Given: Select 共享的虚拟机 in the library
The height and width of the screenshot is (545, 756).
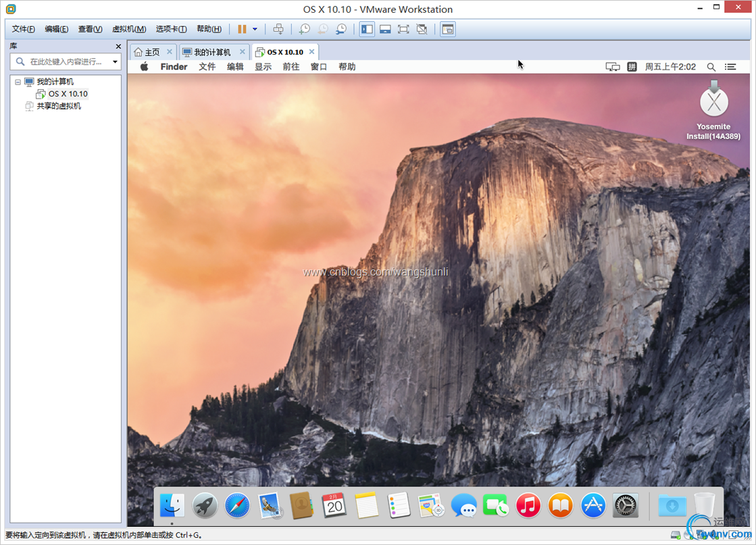Looking at the screenshot, I should pos(59,106).
